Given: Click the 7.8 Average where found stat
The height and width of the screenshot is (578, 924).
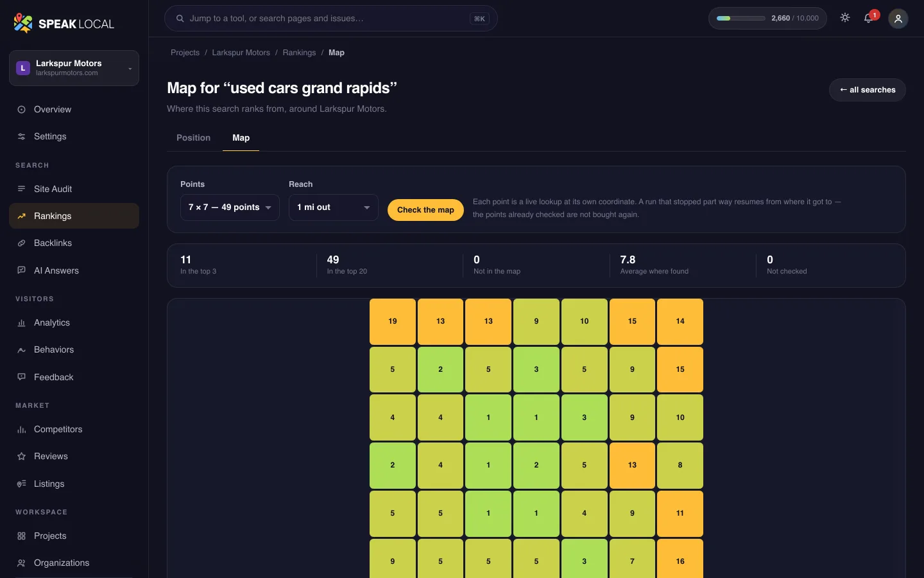Looking at the screenshot, I should (x=681, y=265).
